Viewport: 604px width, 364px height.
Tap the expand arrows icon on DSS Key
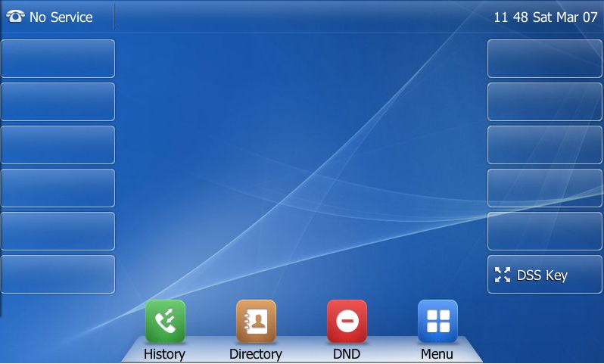click(x=503, y=275)
